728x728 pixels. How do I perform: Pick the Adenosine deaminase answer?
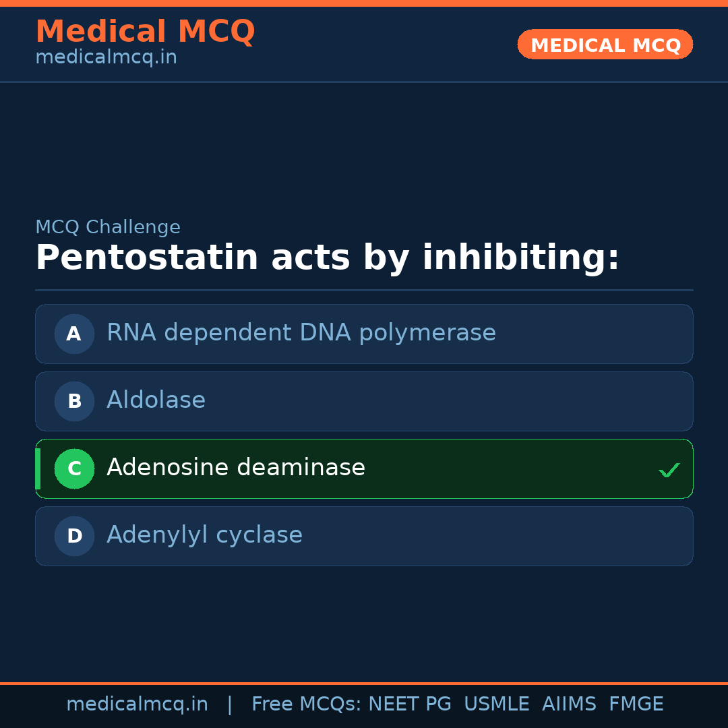[x=236, y=468]
